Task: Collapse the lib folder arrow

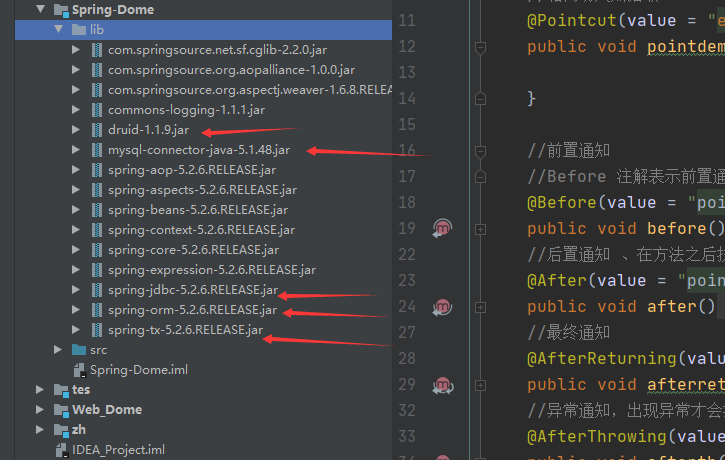Action: [59, 29]
